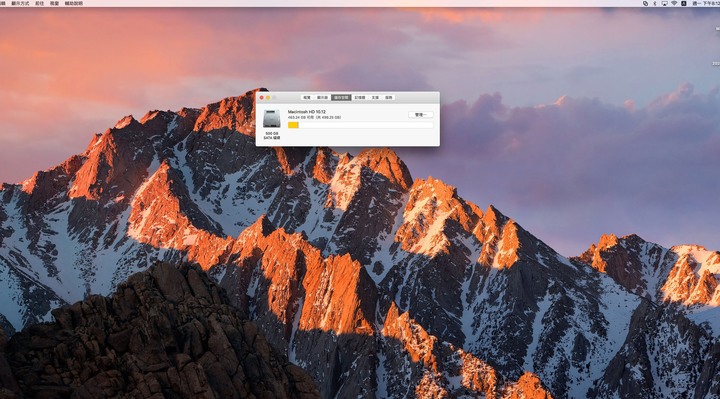The image size is (720, 399).
Task: Open the Wi-Fi status icon
Action: [674, 3]
